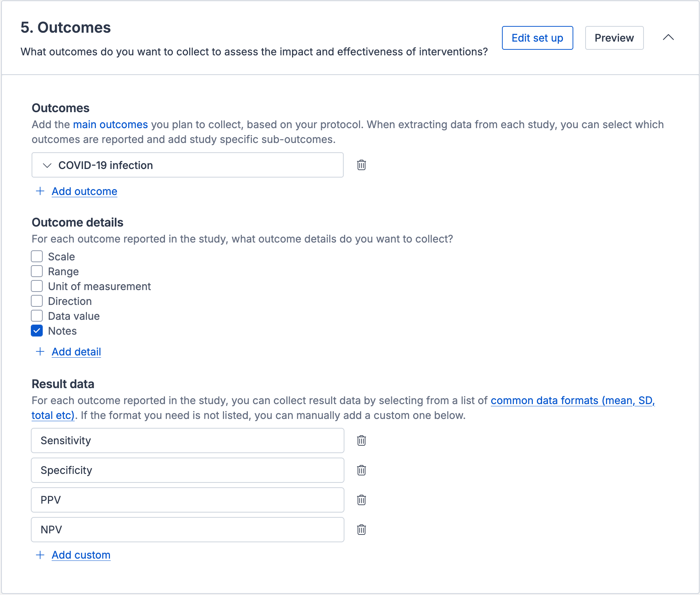Remove the NPV result data entry
The width and height of the screenshot is (700, 595).
[362, 530]
